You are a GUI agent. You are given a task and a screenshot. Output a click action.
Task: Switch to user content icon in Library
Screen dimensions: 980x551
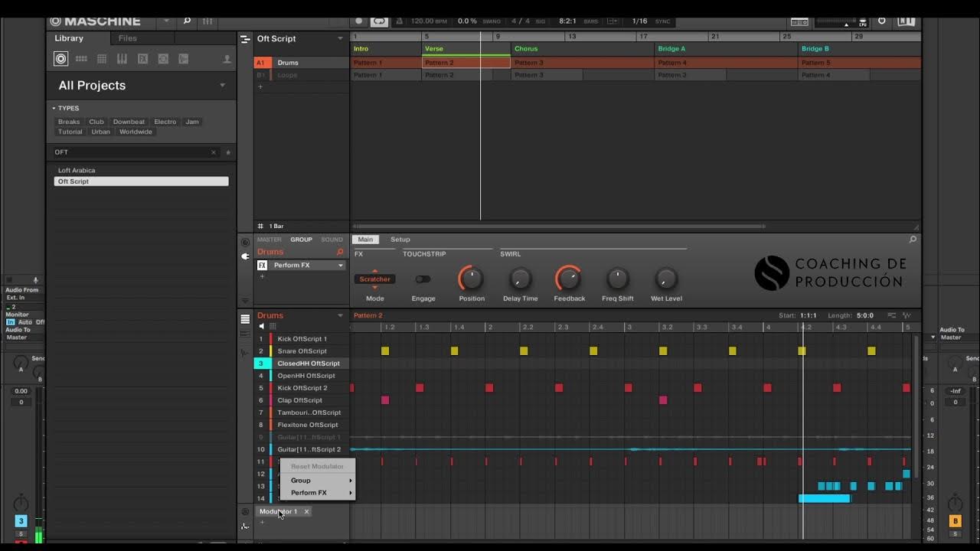point(227,59)
